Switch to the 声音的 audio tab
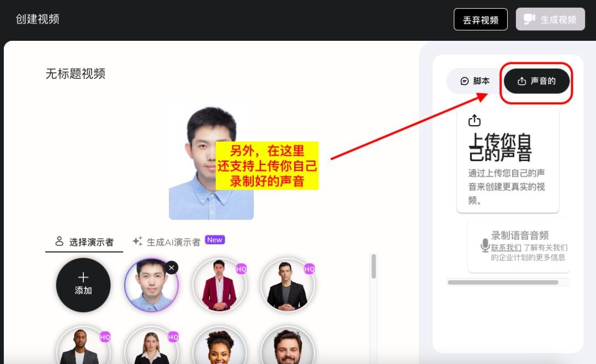Screen dimensions: 596x364 click(x=536, y=81)
